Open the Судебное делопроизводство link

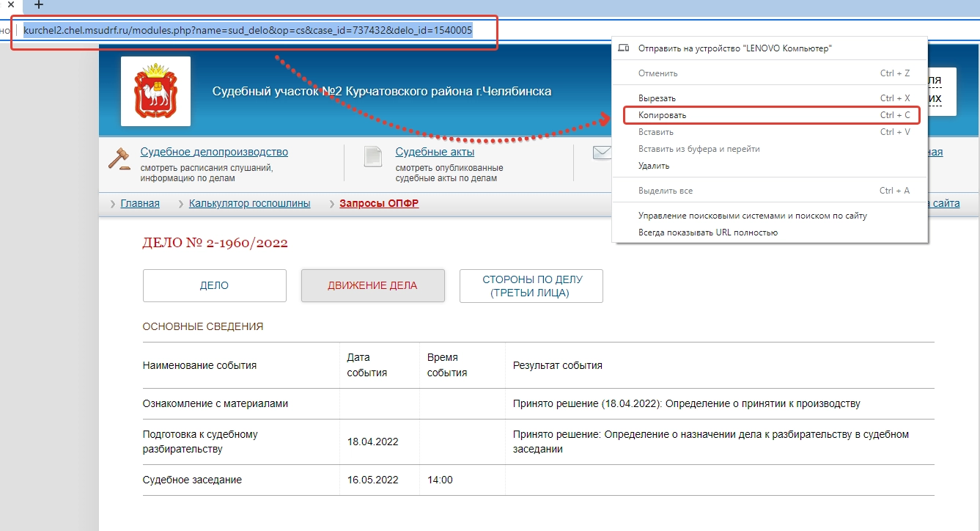[214, 152]
